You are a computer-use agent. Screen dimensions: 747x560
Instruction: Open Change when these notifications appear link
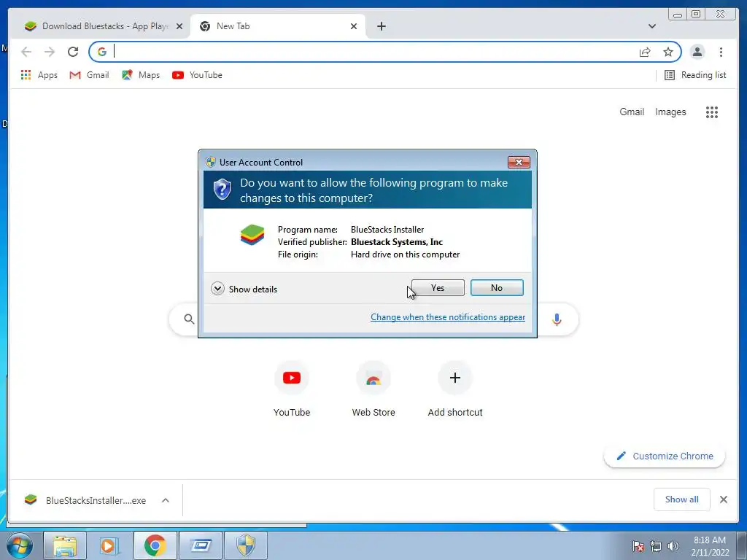click(x=448, y=317)
